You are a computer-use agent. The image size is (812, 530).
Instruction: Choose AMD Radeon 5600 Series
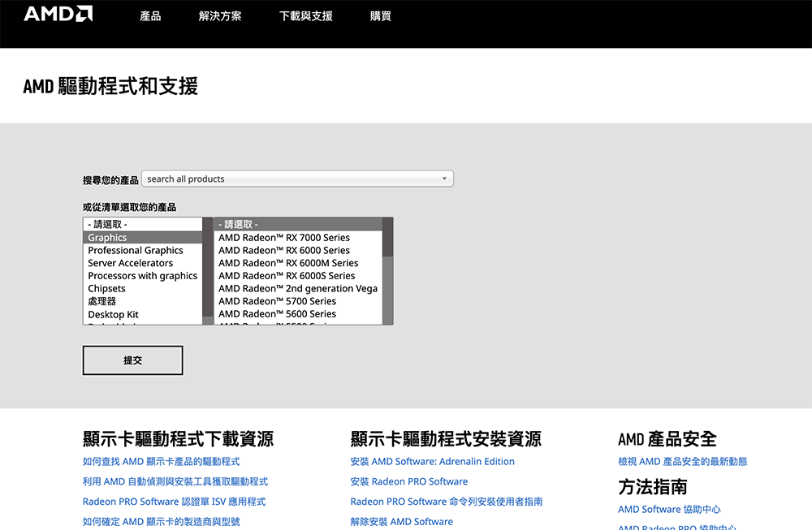pyautogui.click(x=298, y=314)
